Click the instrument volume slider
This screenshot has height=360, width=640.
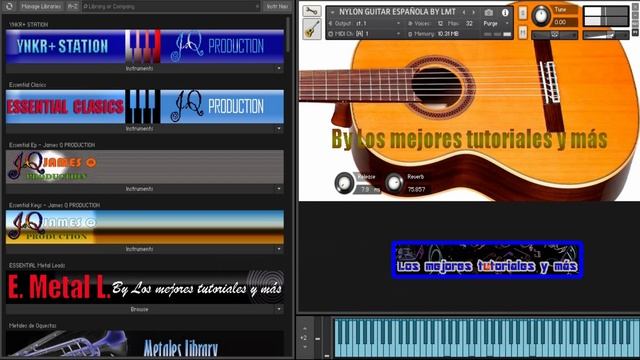pyautogui.click(x=606, y=35)
